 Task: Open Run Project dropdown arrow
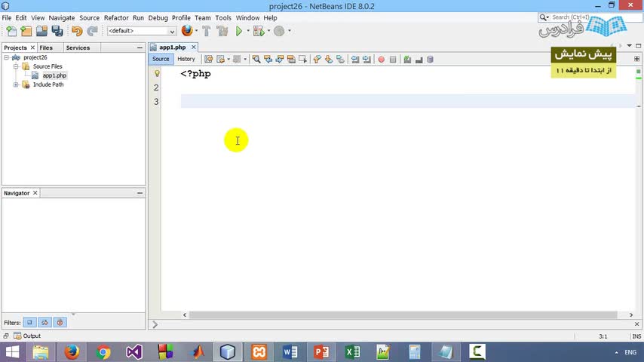coord(248,31)
